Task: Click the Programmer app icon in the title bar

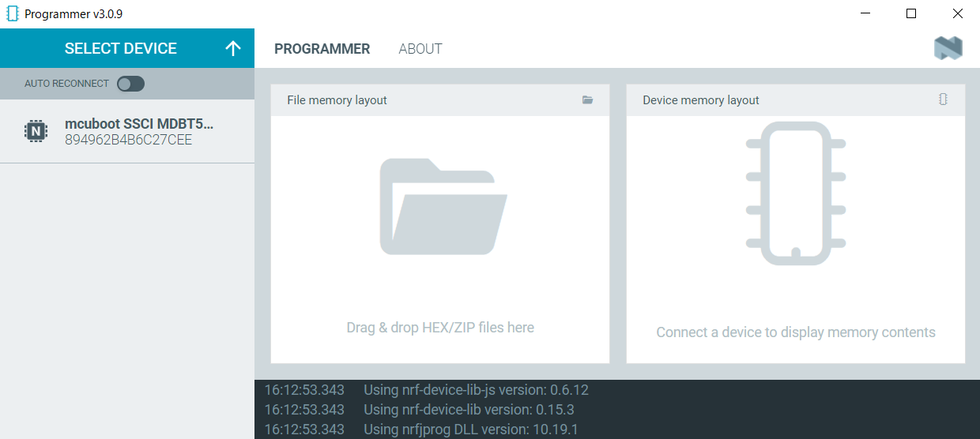Action: (12, 13)
